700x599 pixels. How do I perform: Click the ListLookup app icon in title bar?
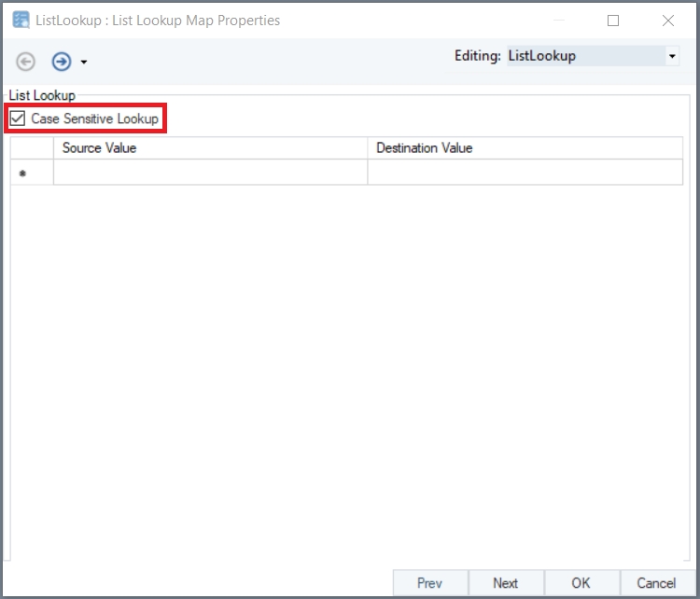pos(21,21)
